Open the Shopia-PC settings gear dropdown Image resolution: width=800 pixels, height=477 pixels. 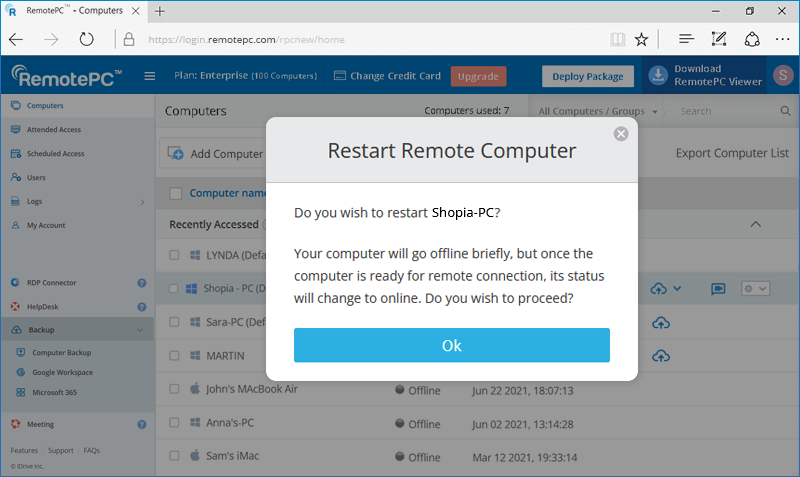[755, 289]
